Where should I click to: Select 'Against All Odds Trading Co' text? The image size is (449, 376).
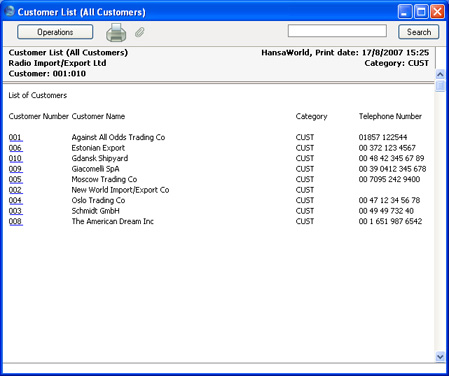(x=118, y=137)
